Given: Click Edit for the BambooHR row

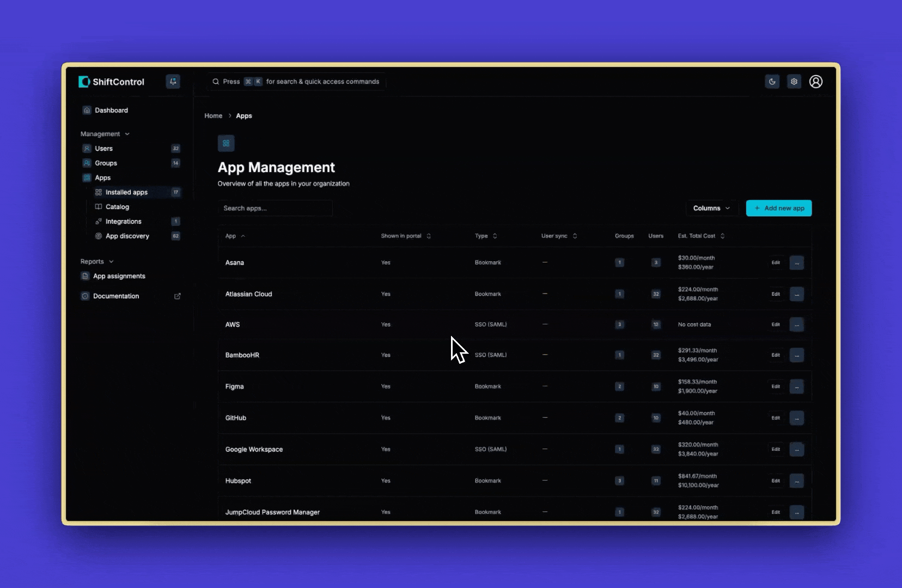Looking at the screenshot, I should [x=776, y=355].
